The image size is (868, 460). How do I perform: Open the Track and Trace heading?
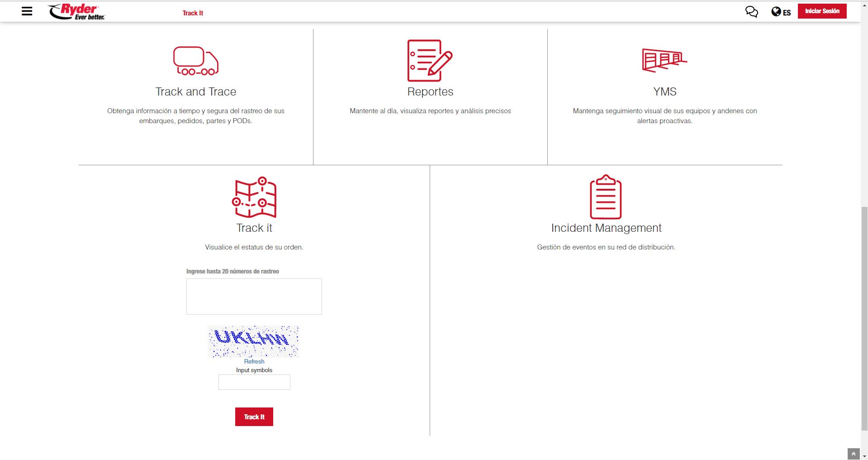(x=196, y=91)
